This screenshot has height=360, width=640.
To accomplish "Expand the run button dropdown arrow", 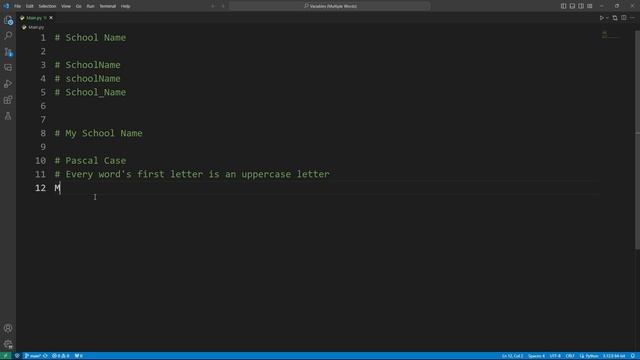I will (x=607, y=18).
